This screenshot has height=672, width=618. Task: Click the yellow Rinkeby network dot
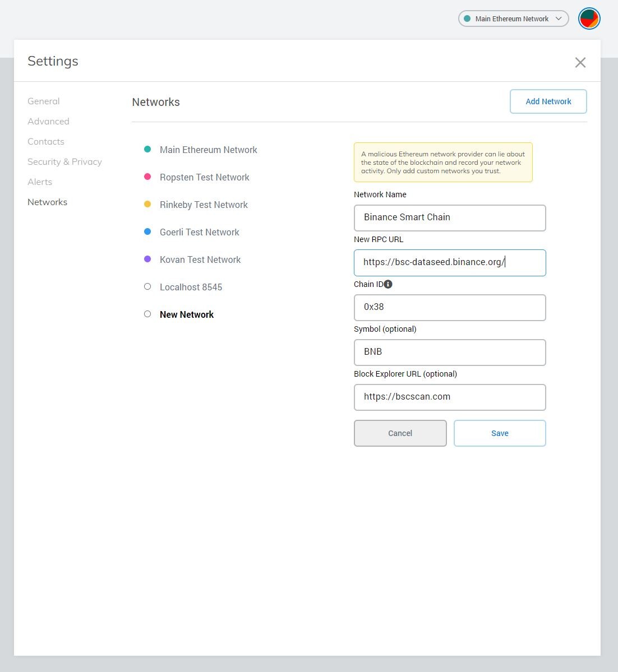point(147,204)
